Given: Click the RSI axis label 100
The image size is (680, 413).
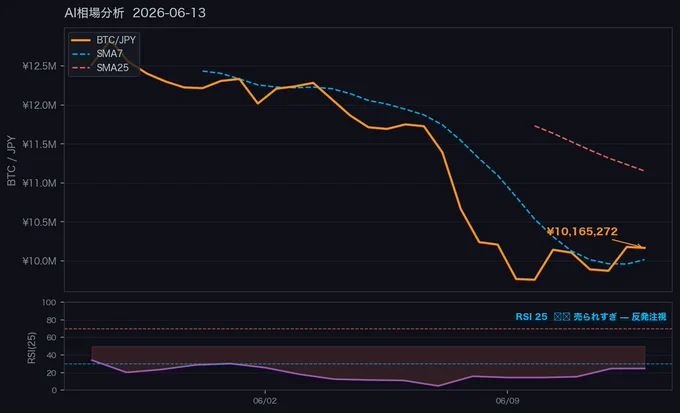Looking at the screenshot, I should coord(49,302).
